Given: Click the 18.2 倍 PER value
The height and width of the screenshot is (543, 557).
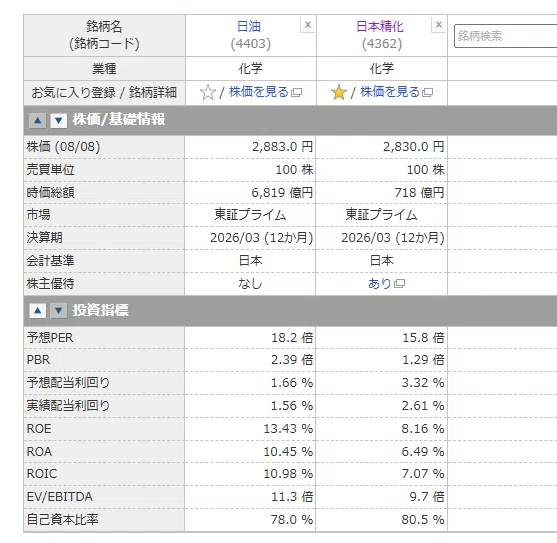Looking at the screenshot, I should [x=292, y=337].
